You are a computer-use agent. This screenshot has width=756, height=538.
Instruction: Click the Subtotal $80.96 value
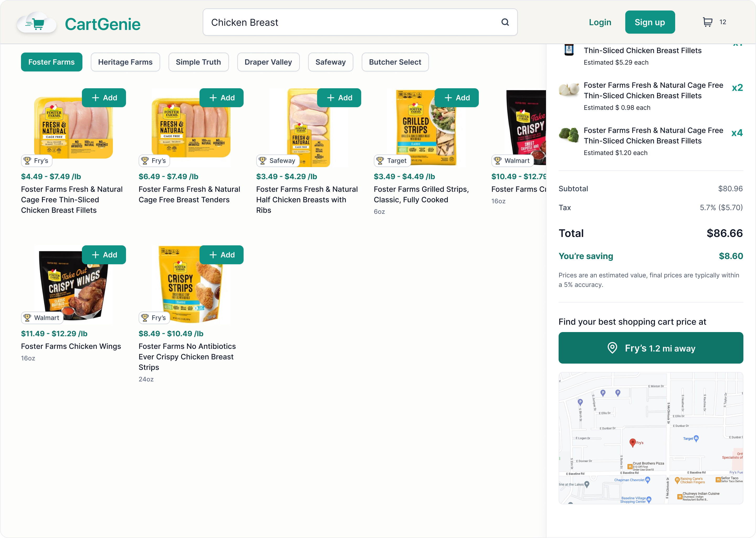pos(730,189)
